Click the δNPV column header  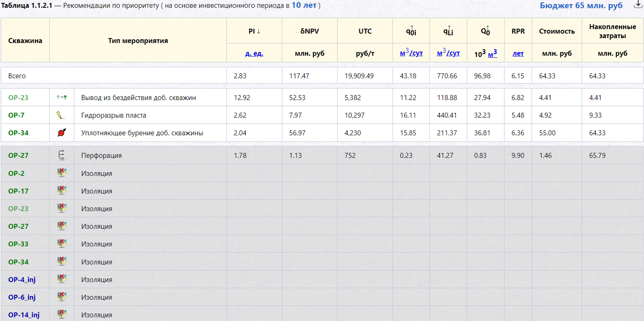[x=310, y=31]
